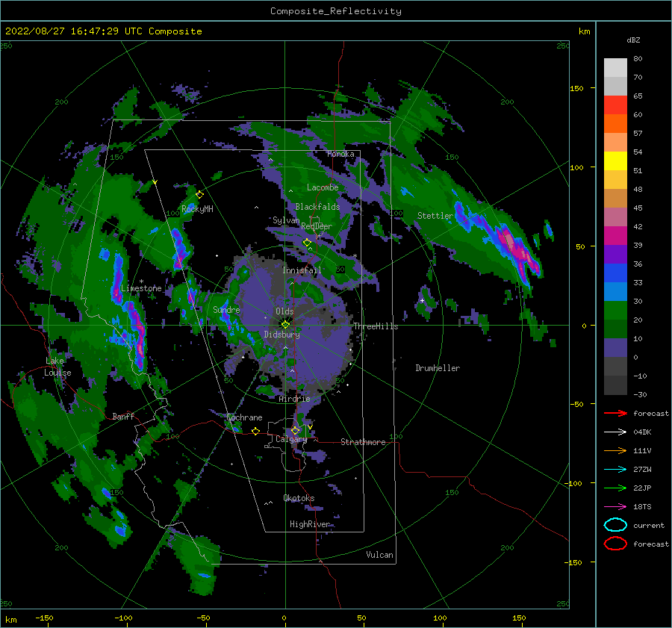Click the Lacombe city label
Viewport: 672px width, 628px height.
tap(323, 187)
